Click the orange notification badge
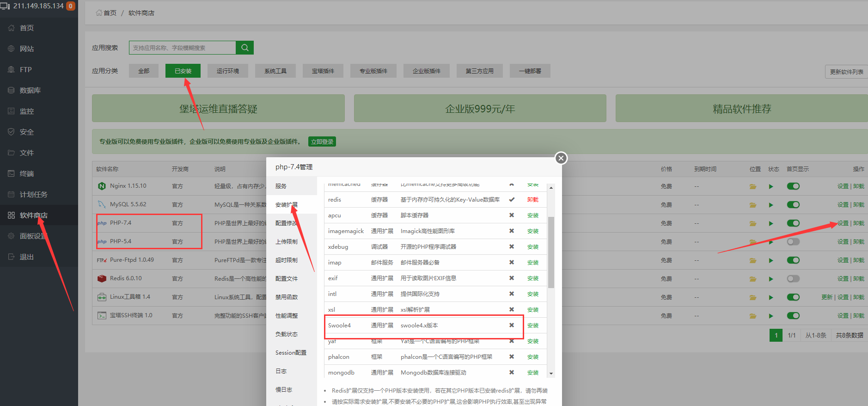 71,6
